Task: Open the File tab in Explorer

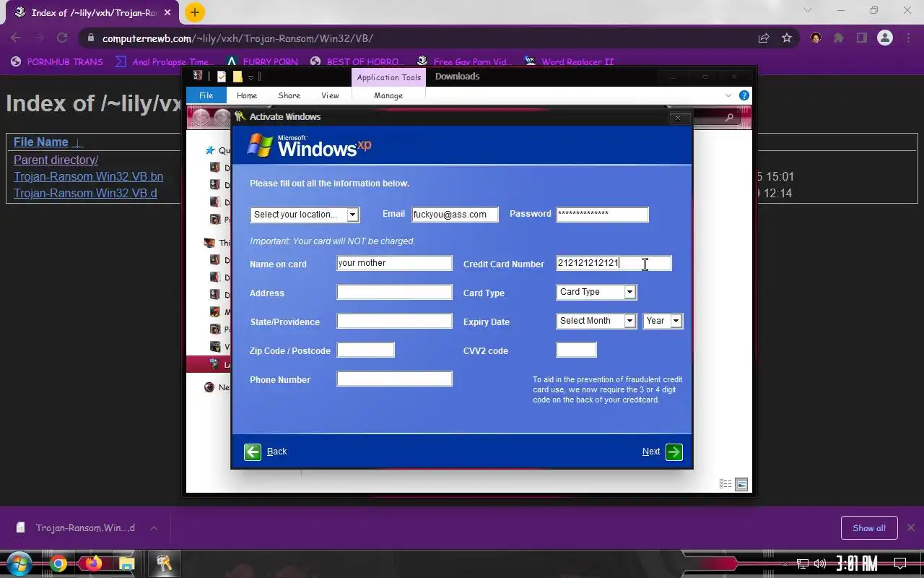Action: [206, 95]
